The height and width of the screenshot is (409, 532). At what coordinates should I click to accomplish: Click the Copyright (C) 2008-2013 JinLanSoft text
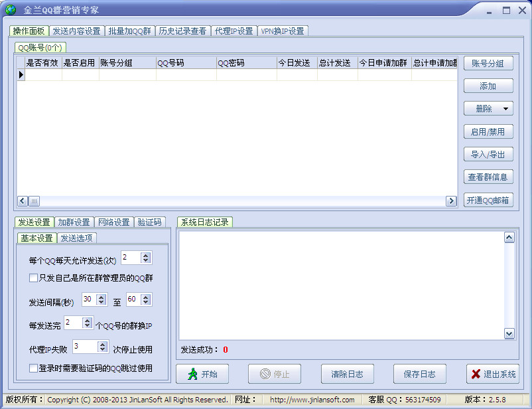pos(137,400)
